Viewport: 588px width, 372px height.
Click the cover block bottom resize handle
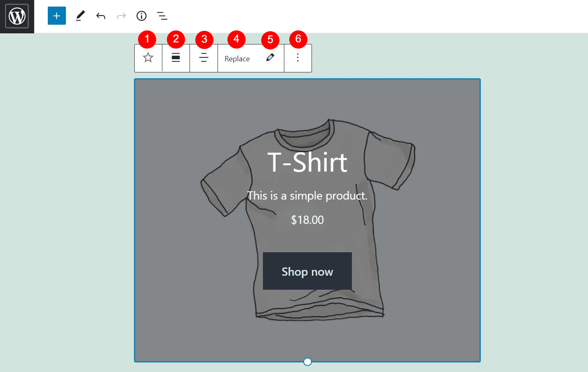point(307,362)
